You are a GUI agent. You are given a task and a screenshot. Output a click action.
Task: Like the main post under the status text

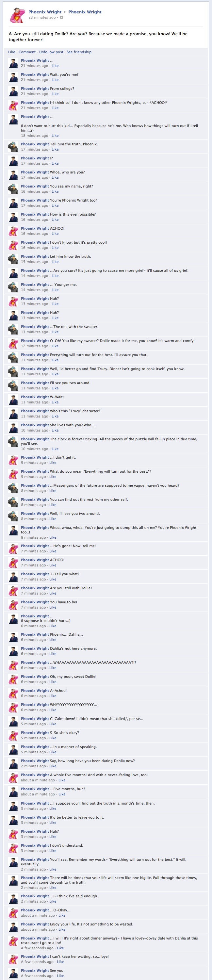(12, 52)
